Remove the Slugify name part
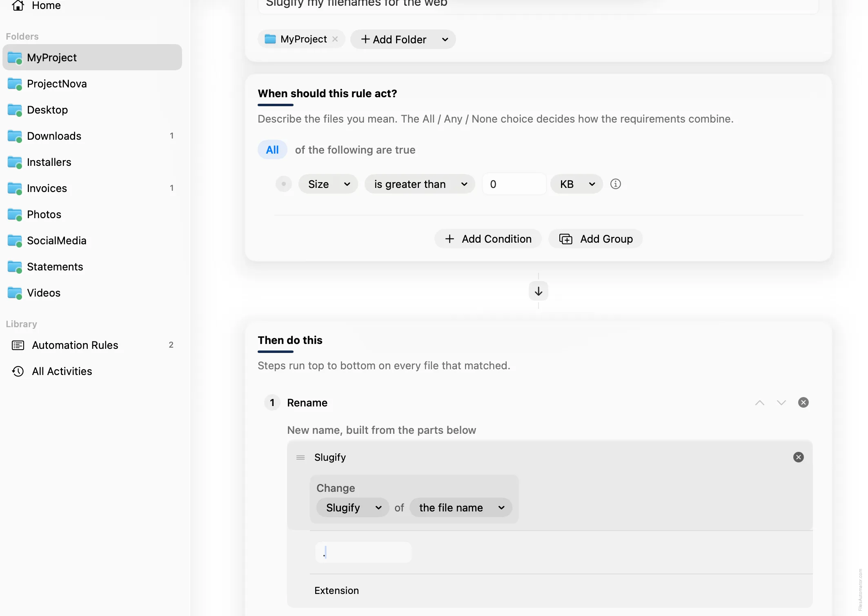The width and height of the screenshot is (868, 616). click(798, 457)
